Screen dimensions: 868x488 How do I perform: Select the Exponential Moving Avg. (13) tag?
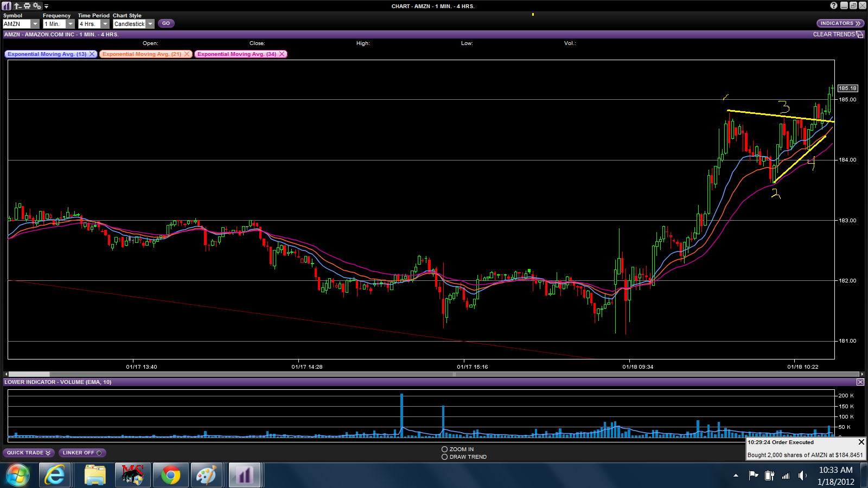pyautogui.click(x=47, y=54)
